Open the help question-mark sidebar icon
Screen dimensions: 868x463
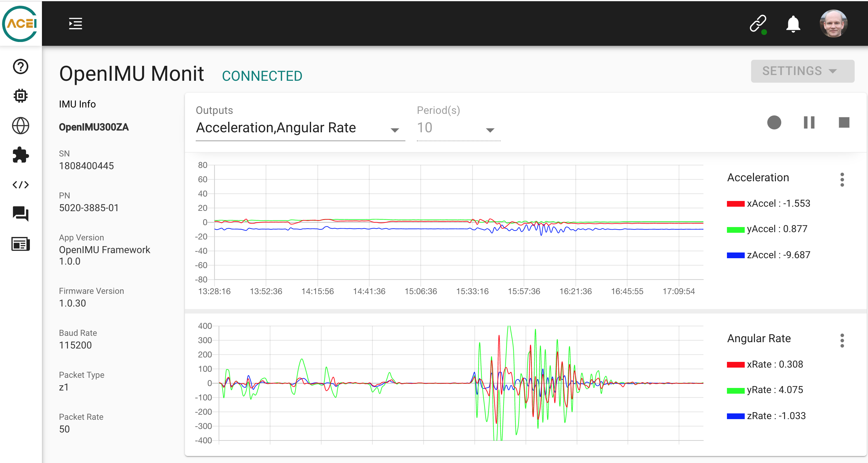tap(21, 66)
